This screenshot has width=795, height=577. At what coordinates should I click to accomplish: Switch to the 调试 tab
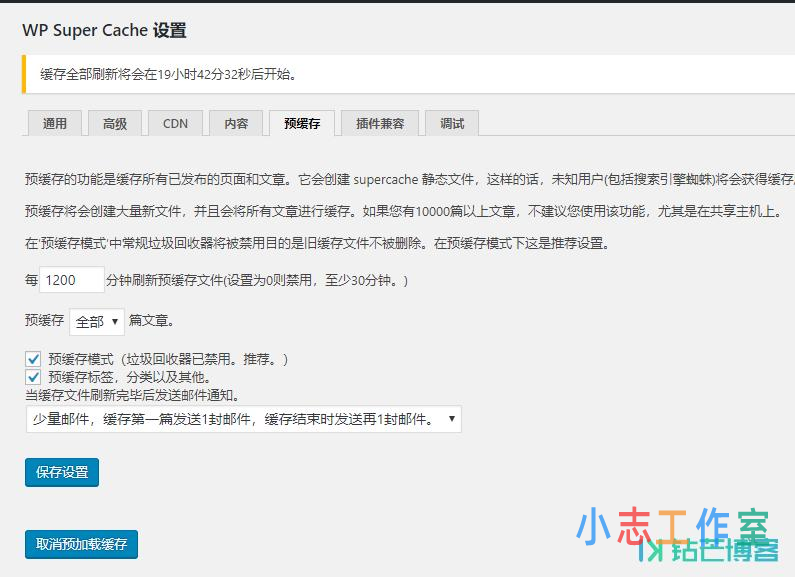(x=452, y=123)
